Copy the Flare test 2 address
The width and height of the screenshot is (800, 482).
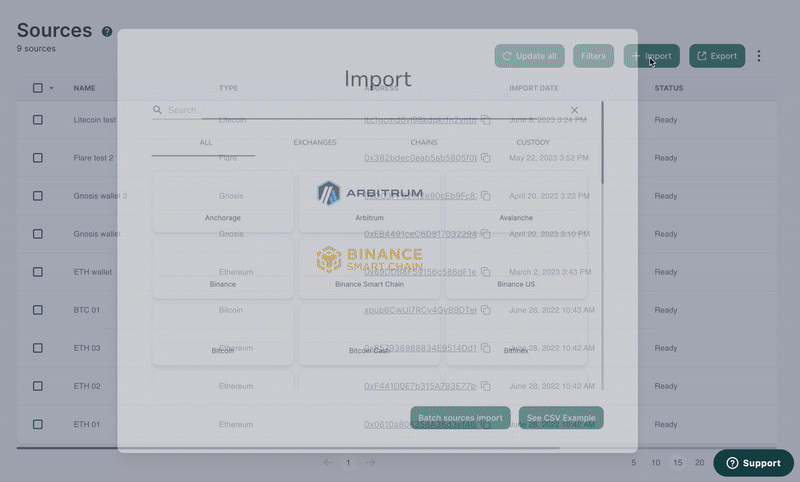(486, 158)
